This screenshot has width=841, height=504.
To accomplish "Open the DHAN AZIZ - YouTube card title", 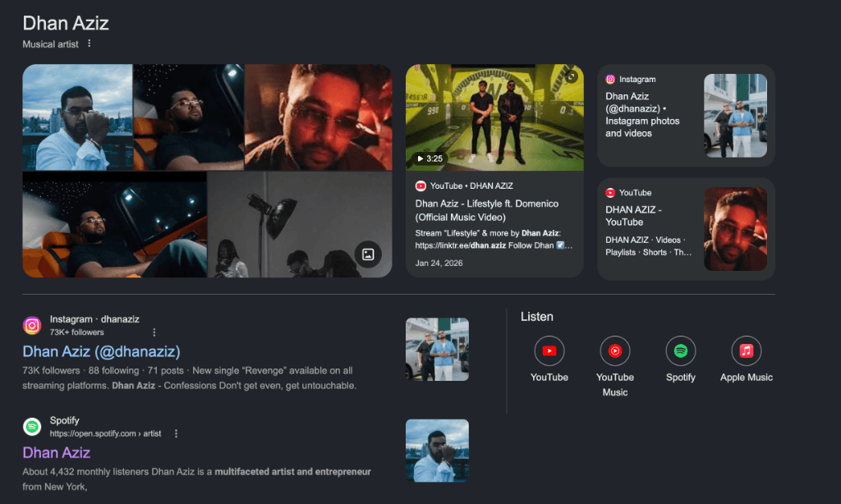I will point(633,216).
